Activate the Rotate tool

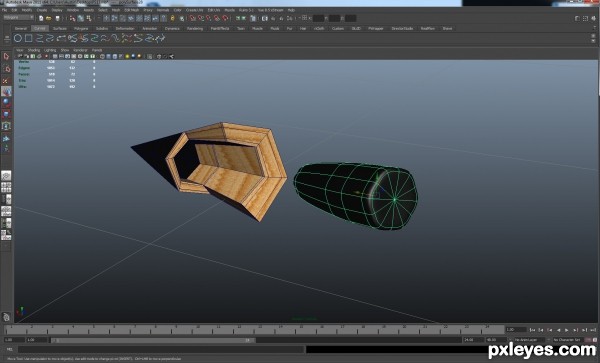coord(6,103)
